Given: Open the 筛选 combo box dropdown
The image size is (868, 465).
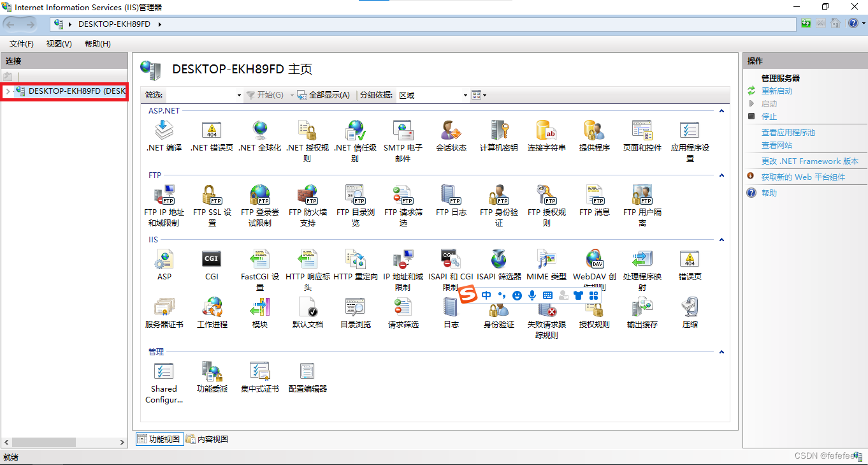Looking at the screenshot, I should tap(239, 95).
